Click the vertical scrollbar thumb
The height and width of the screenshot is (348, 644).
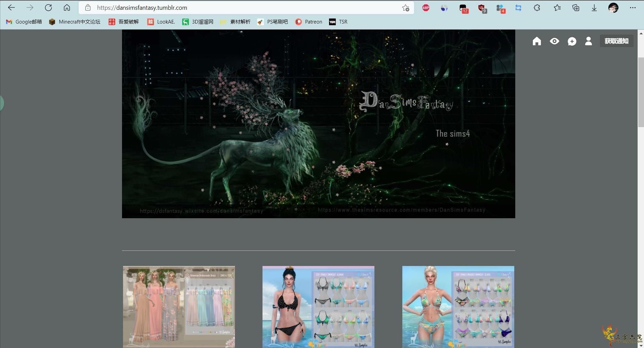coord(641,92)
